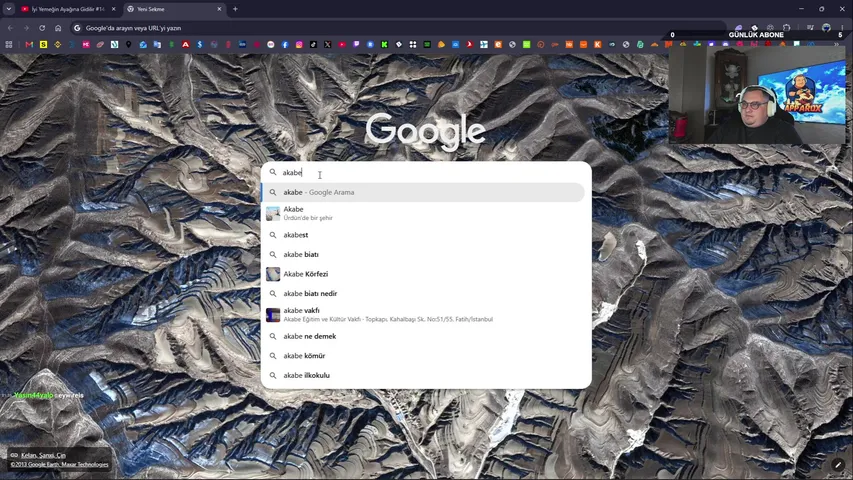Open the Google Maps pin bookmark
853x480 pixels.
click(129, 45)
